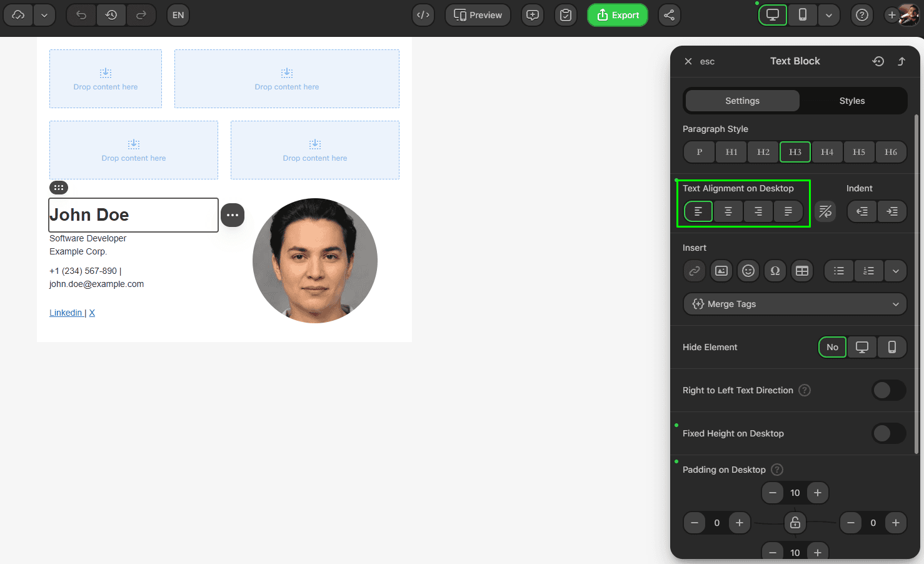The height and width of the screenshot is (564, 924).
Task: Click the Linkedin link in signature
Action: point(66,313)
